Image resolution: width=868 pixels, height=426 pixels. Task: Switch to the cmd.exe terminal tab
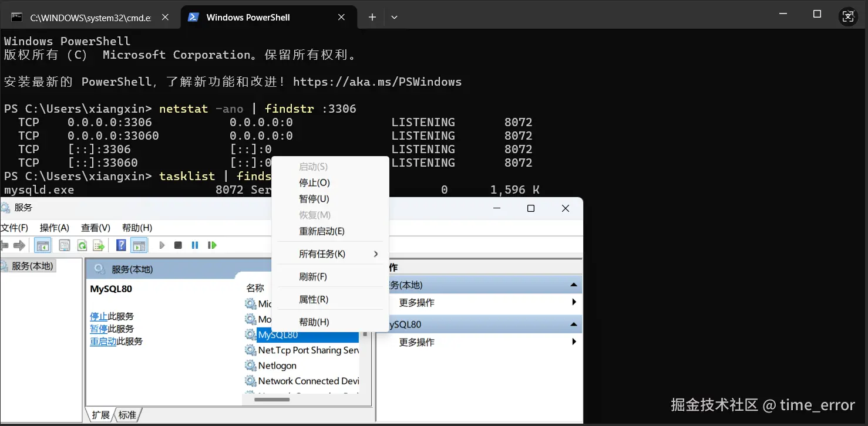[90, 18]
